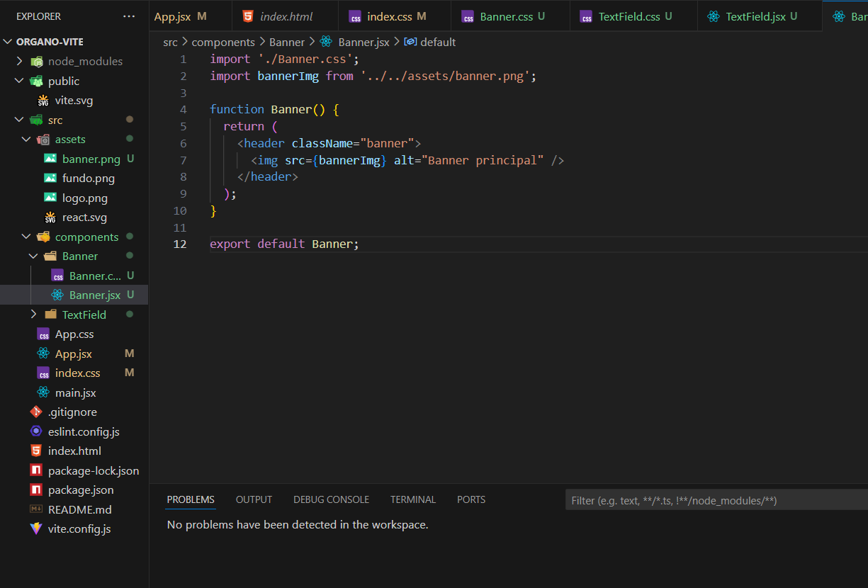Click the 'No problems have been detected' message
Screen dimensions: 868x588
tap(298, 525)
